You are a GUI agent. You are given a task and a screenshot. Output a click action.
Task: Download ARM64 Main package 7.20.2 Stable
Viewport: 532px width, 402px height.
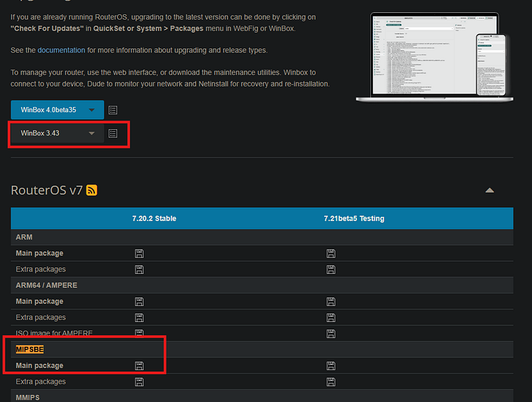139,301
